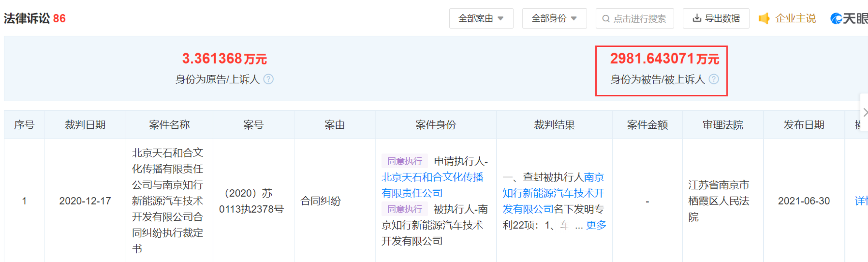
Task: Click the 合同纠纷 case cause cell
Action: (320, 201)
